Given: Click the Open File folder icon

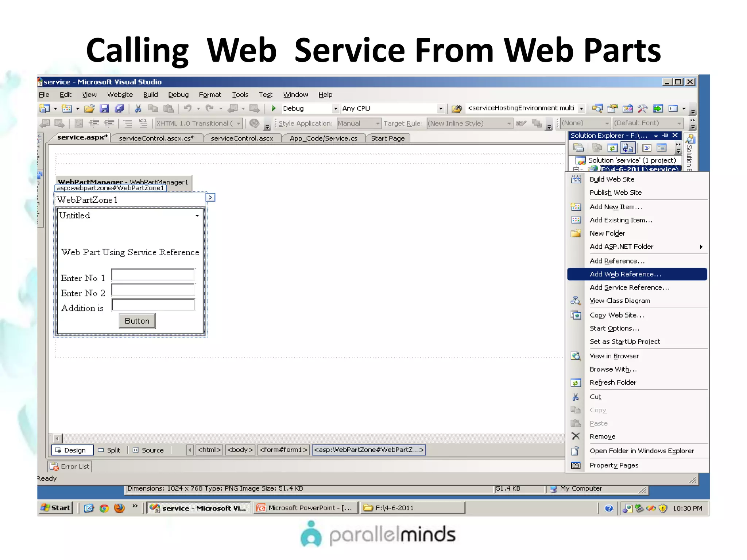Looking at the screenshot, I should [x=89, y=108].
